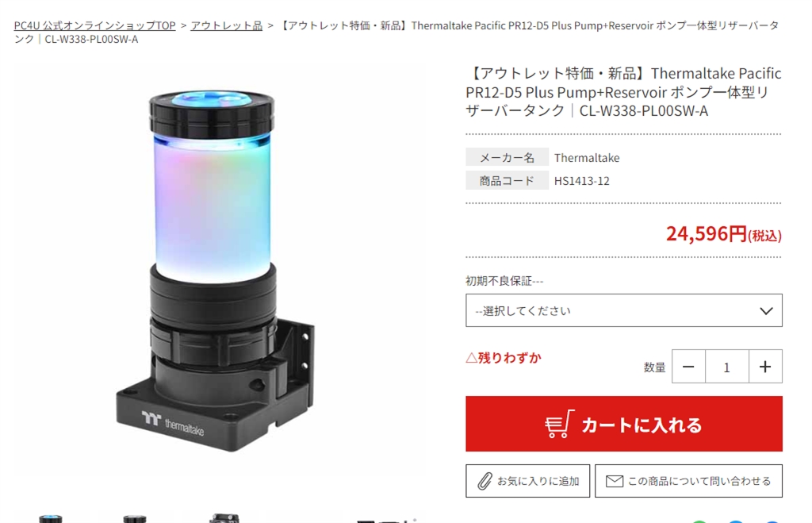
Task: Click the cart icon in add-to-cart button
Action: coord(559,424)
